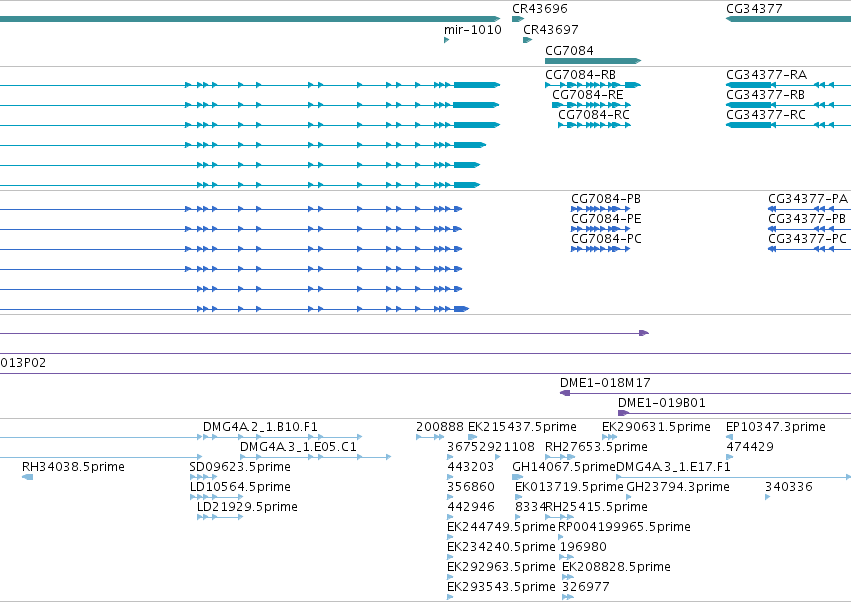Click the EK290631.5prime label
Image resolution: width=851 pixels, height=602 pixels.
point(656,427)
